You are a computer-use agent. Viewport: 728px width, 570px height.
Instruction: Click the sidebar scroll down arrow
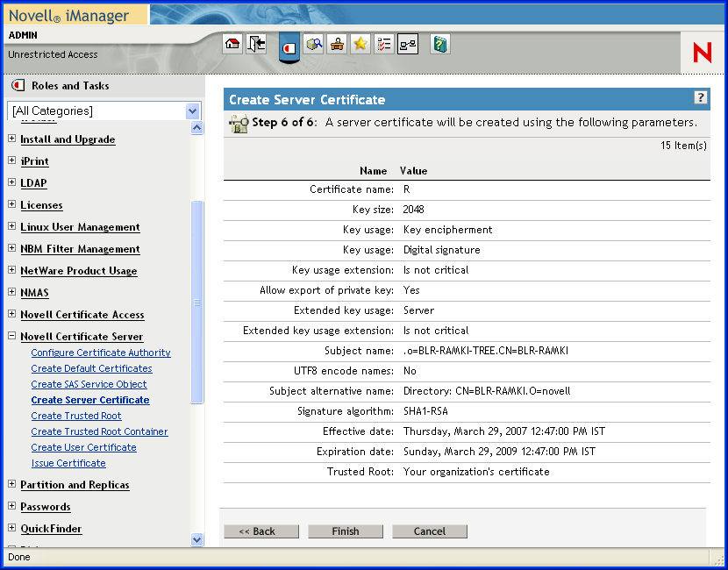(x=197, y=540)
